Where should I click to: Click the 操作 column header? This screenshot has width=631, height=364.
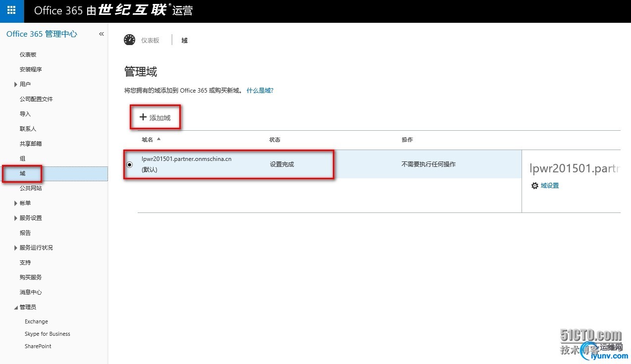(407, 140)
